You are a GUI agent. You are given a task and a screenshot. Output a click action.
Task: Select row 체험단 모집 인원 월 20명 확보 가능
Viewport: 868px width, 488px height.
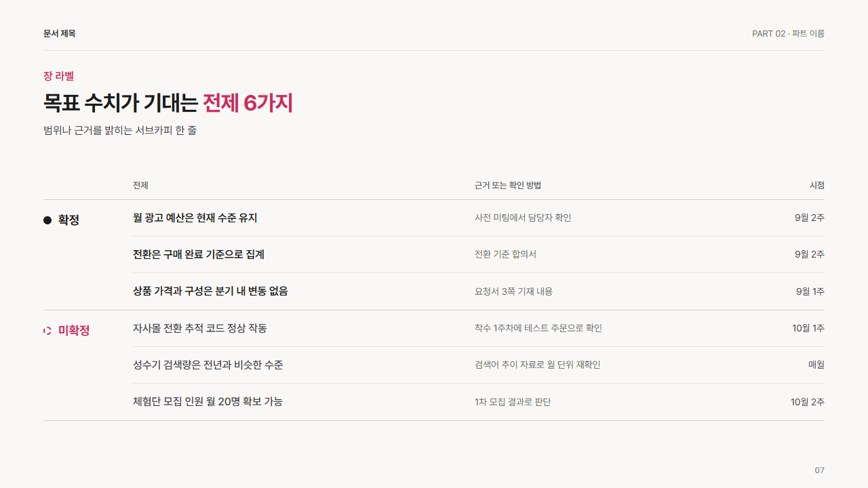(479, 402)
